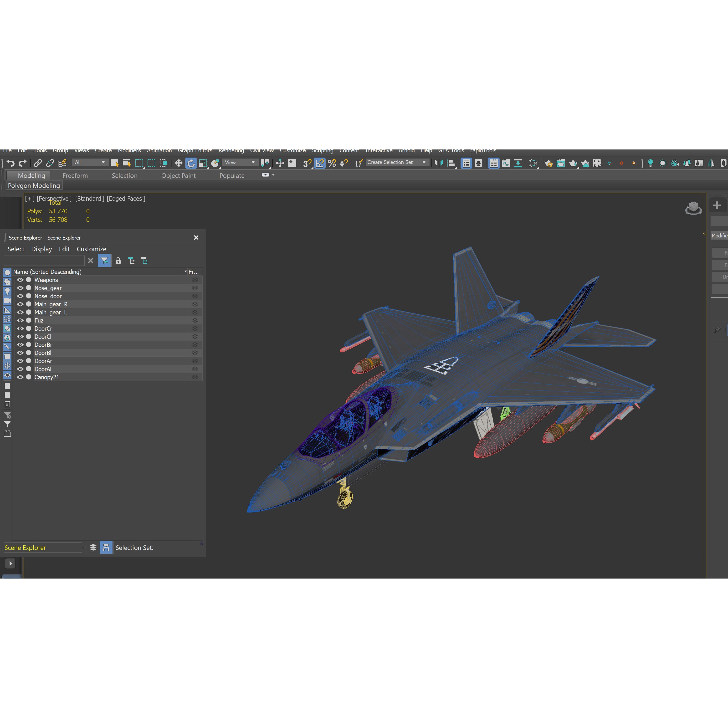
Task: Activate the Select and Rotate tool
Action: point(191,163)
